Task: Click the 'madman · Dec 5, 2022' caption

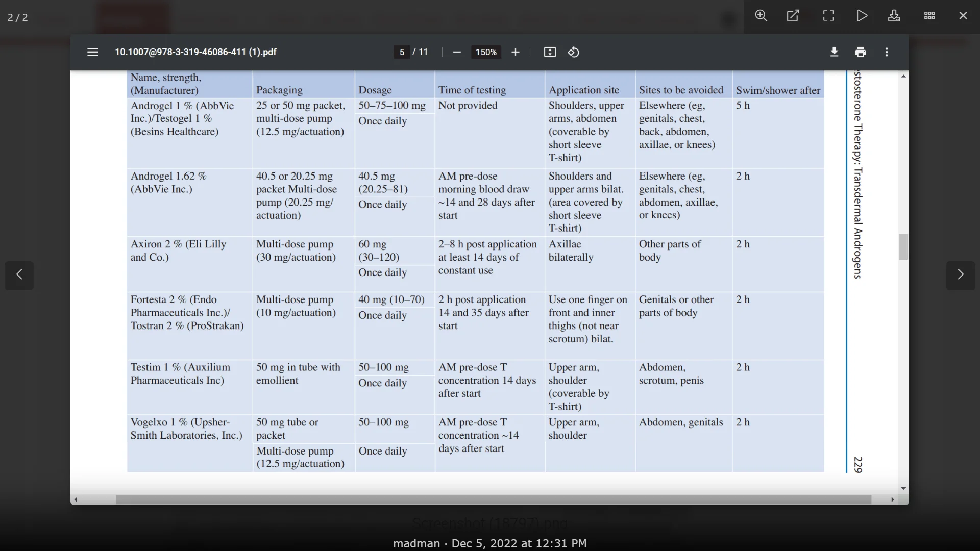Action: [490, 543]
